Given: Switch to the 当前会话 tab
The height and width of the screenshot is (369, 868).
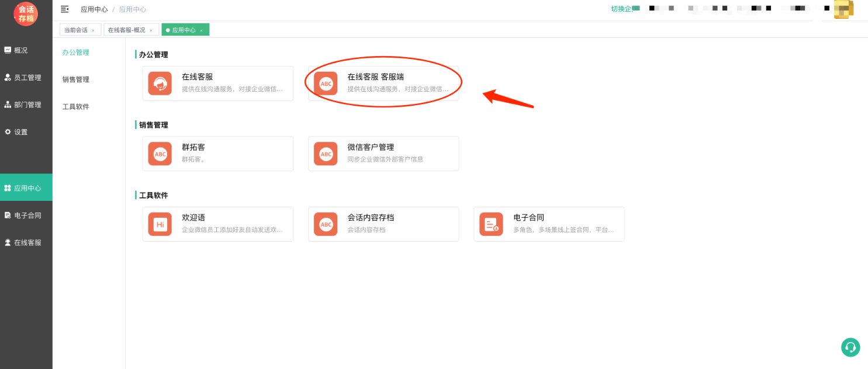Looking at the screenshot, I should coord(76,30).
